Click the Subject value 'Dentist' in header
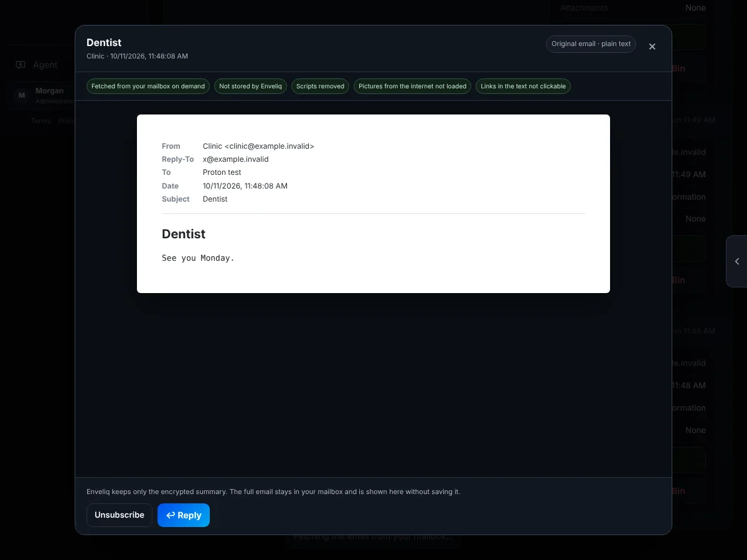Viewport: 747px width, 560px height. [215, 199]
